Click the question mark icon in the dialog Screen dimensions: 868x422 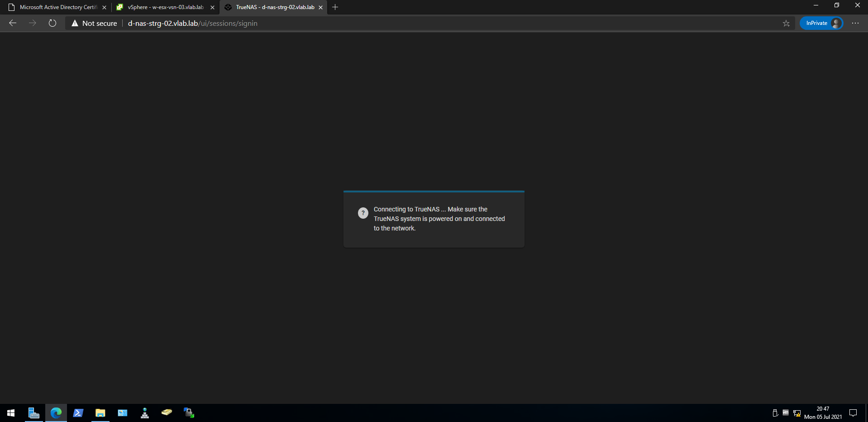pyautogui.click(x=363, y=213)
